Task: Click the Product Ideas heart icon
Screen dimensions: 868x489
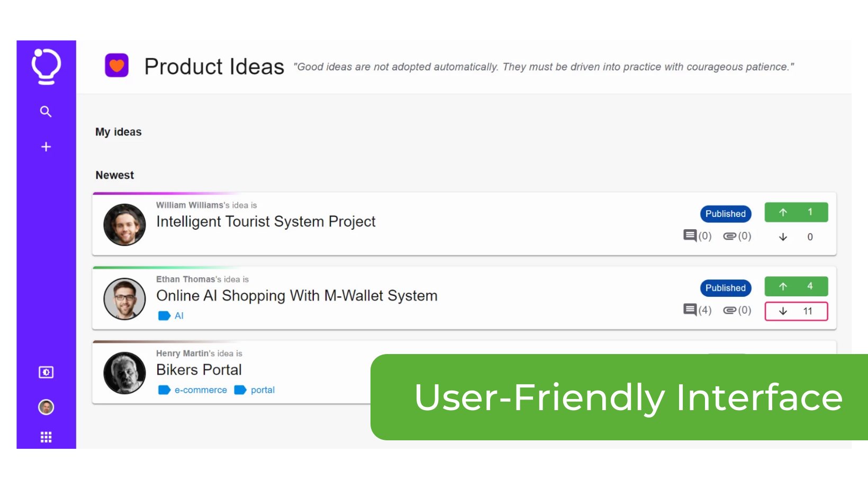Action: click(117, 66)
